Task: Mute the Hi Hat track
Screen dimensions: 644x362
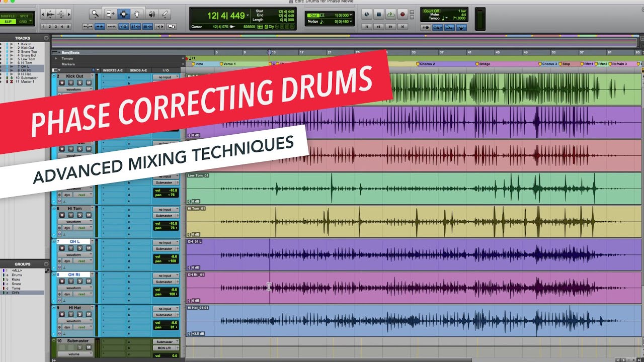Action: pos(89,314)
